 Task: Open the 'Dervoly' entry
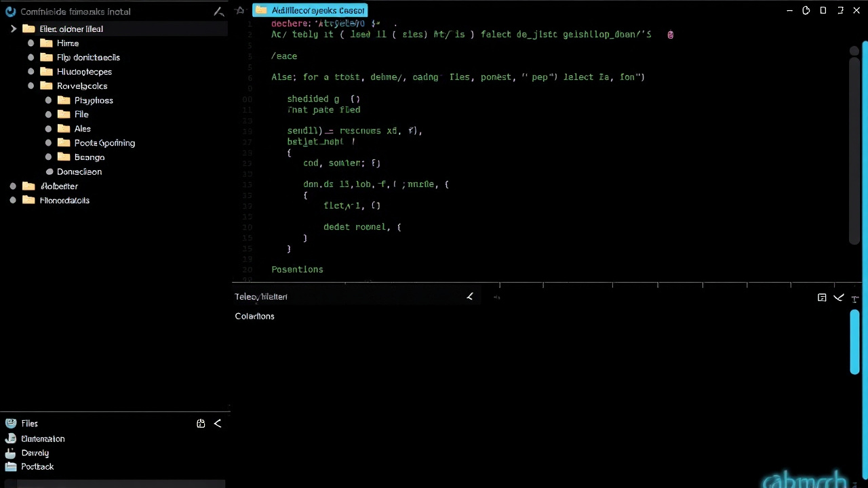tap(35, 453)
